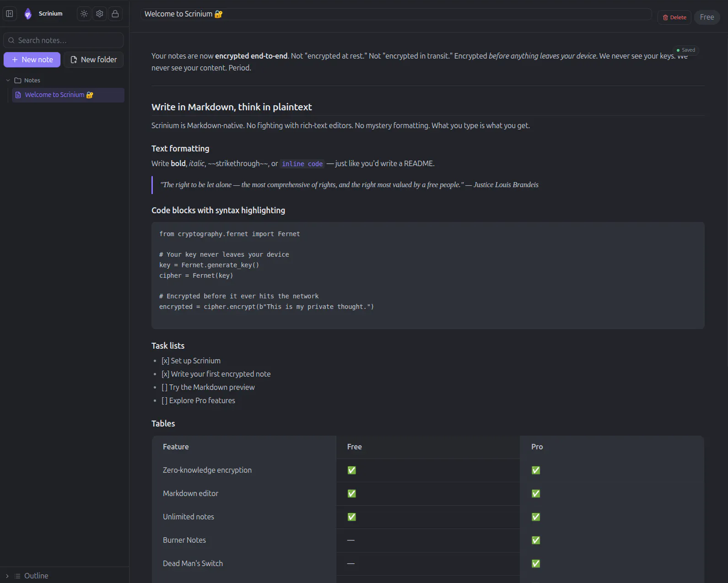Click the '# Your key never leaves your device' comment
728x583 pixels.
[224, 254]
